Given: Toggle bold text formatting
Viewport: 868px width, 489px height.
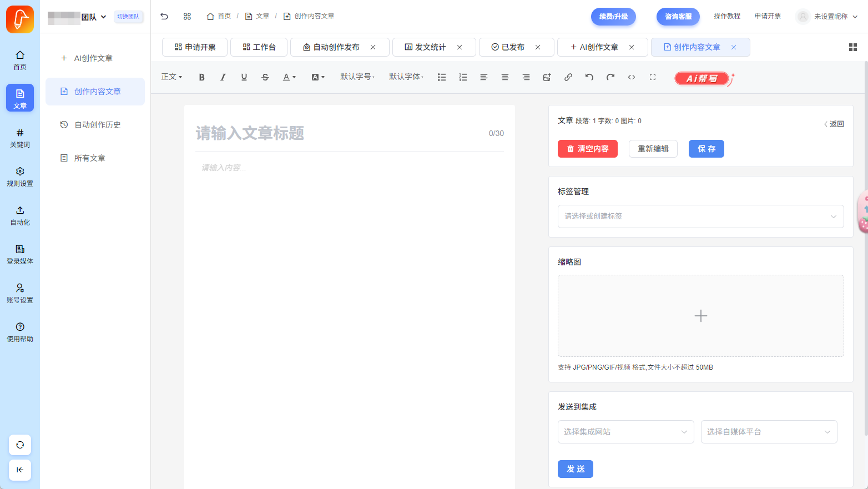Looking at the screenshot, I should coord(202,77).
